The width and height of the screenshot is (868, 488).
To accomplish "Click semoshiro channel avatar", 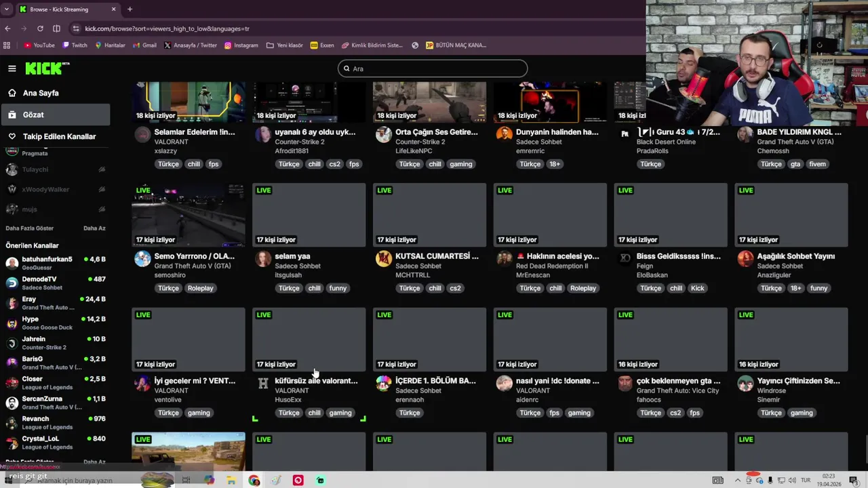I will coord(142,258).
